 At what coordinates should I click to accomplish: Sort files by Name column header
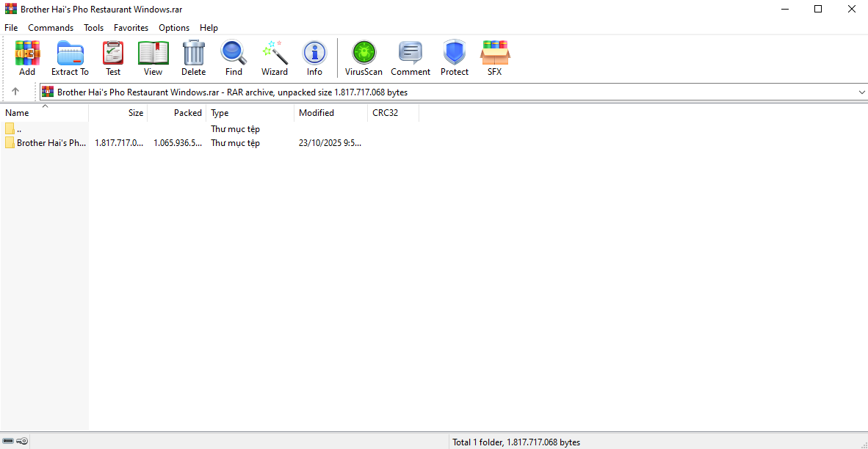[18, 113]
